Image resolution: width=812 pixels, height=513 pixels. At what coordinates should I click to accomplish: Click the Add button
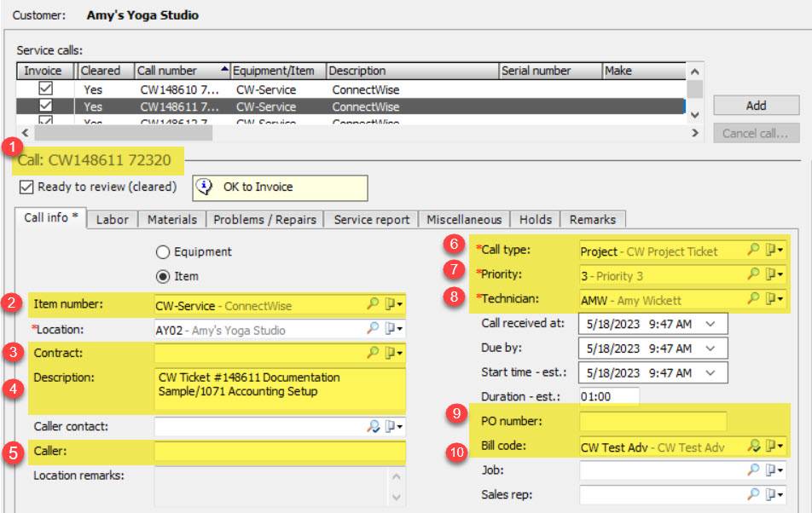point(756,106)
